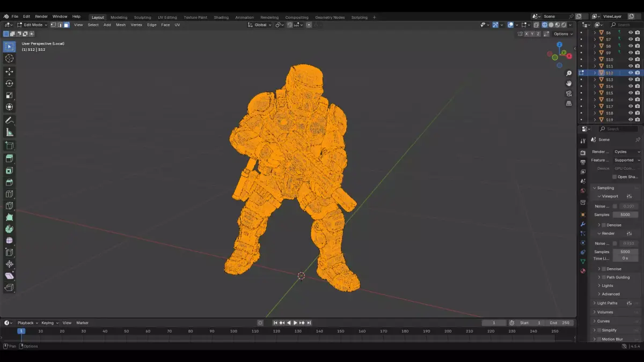This screenshot has height=362, width=644.
Task: Select the Loop Cut tool
Action: pyautogui.click(x=9, y=194)
